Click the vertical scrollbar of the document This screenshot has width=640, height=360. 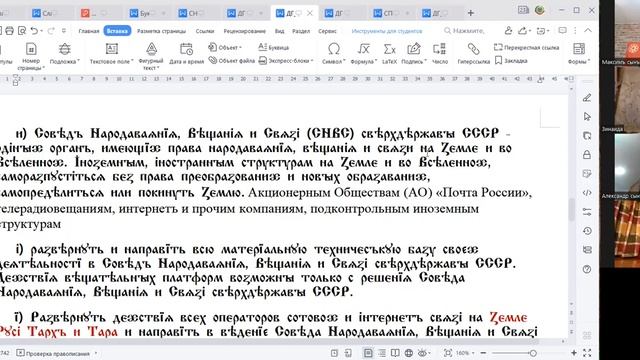[x=571, y=208]
